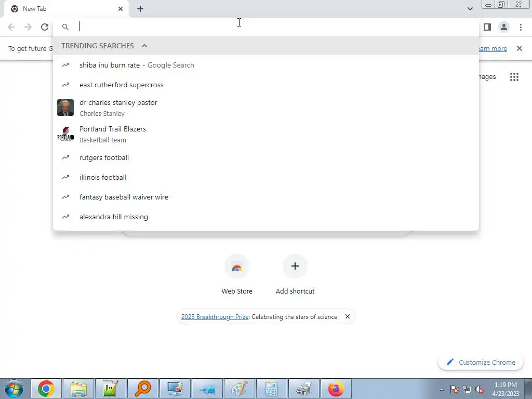Open the Paint palette taskbar icon
The image size is (532, 399).
239,389
